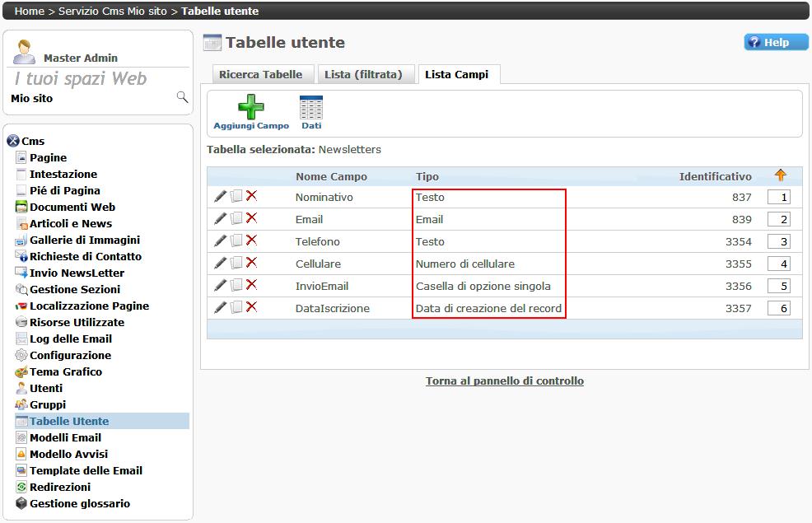The width and height of the screenshot is (812, 523).
Task: Open the Dati table icon
Action: pyautogui.click(x=311, y=108)
